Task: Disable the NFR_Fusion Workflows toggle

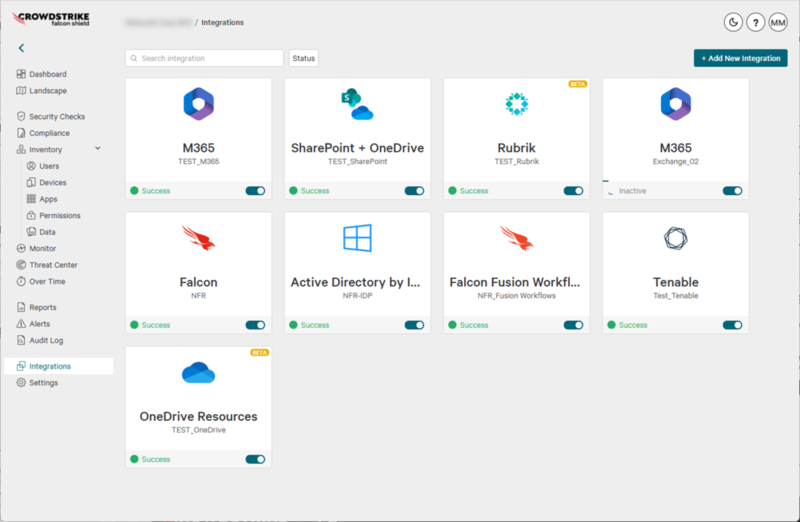Action: tap(573, 325)
